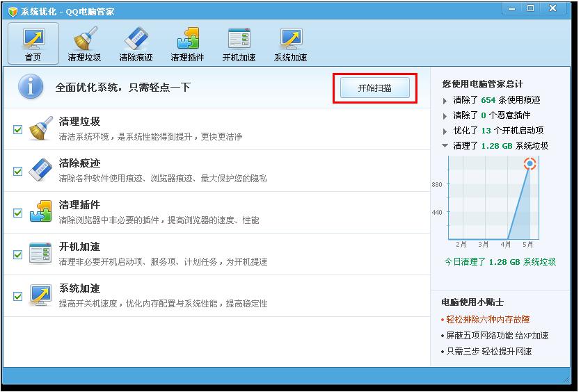Image resolution: width=581 pixels, height=392 pixels.
Task: Toggle the 清除痕迹 checkbox
Action: pyautogui.click(x=17, y=171)
